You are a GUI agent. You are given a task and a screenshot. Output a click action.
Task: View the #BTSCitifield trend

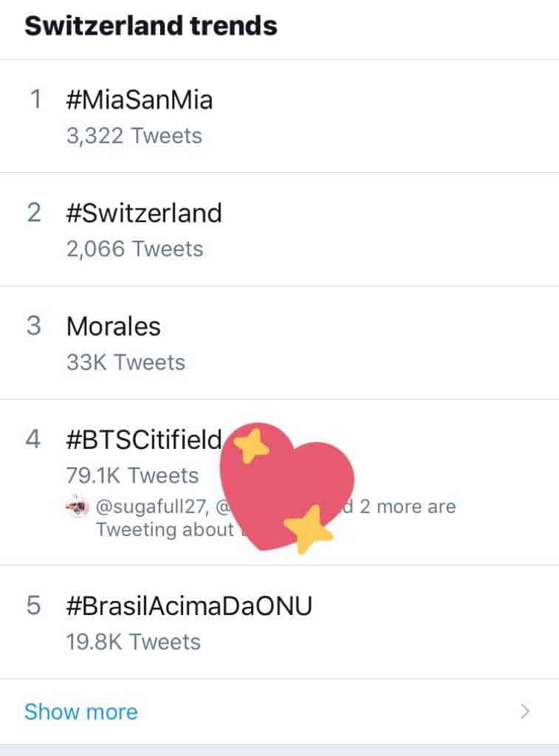tap(144, 439)
